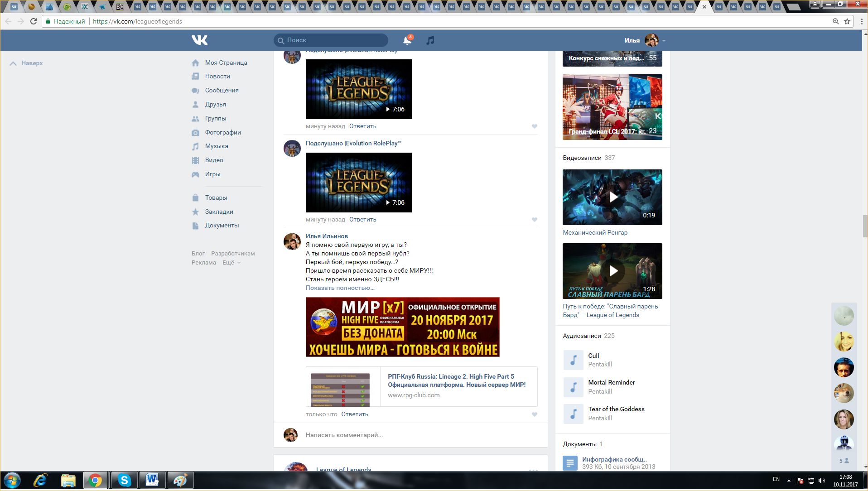
Task: Play the Tear of the Goddess track
Action: [x=573, y=414]
